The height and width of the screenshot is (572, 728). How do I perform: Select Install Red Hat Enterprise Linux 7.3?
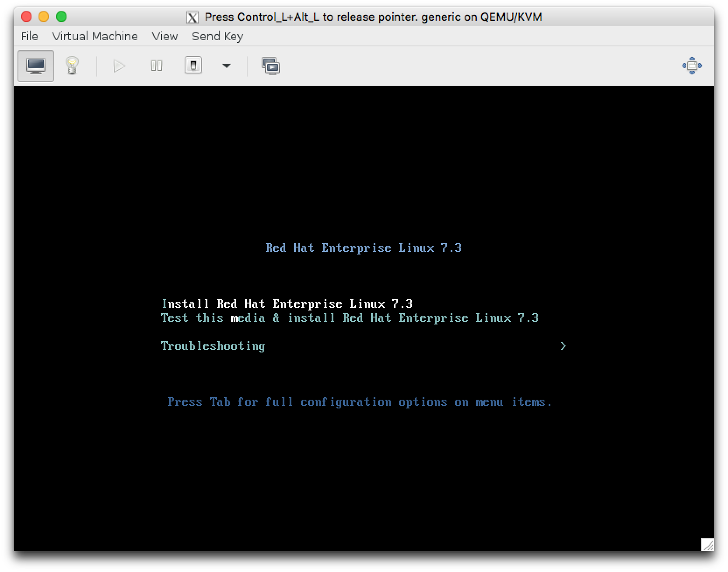(287, 303)
